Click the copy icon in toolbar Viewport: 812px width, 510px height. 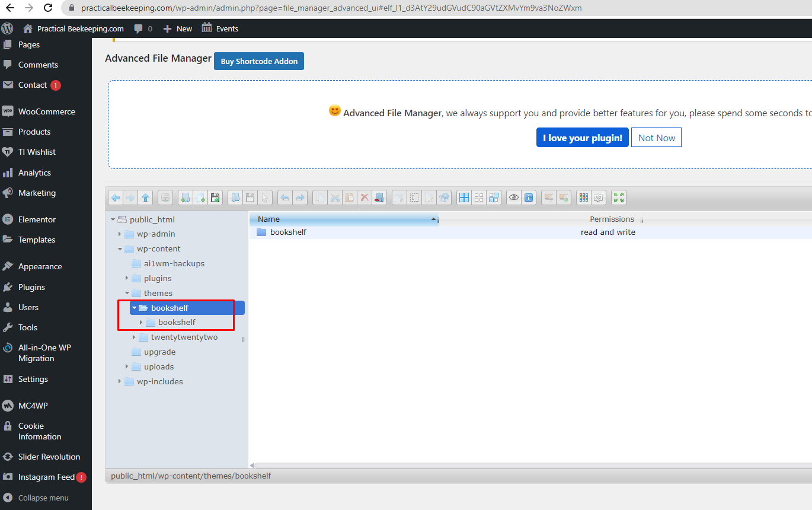click(x=320, y=197)
